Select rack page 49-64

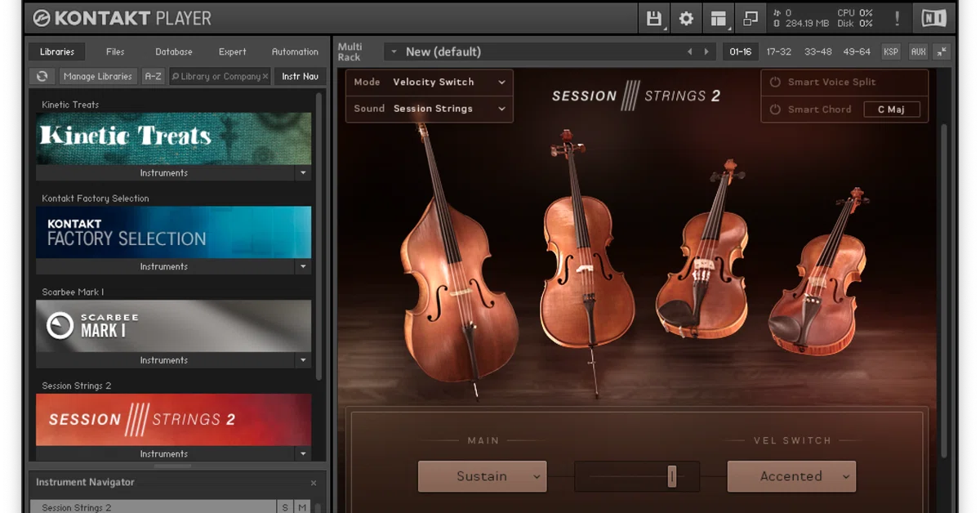click(857, 51)
